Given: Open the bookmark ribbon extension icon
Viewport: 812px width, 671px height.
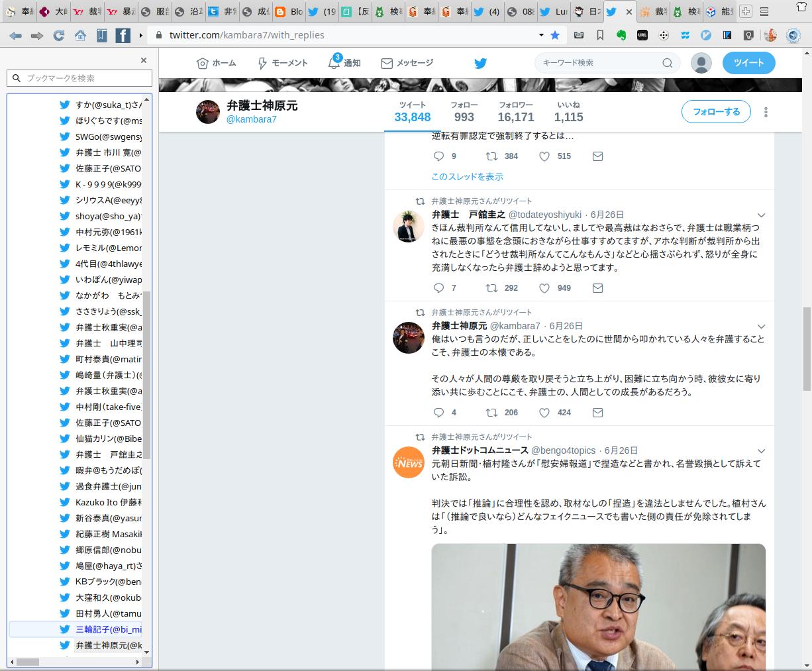Looking at the screenshot, I should coord(600,35).
